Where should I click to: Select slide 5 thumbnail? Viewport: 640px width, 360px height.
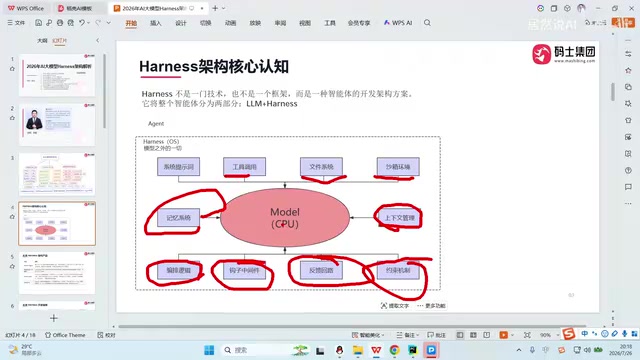tap(57, 273)
